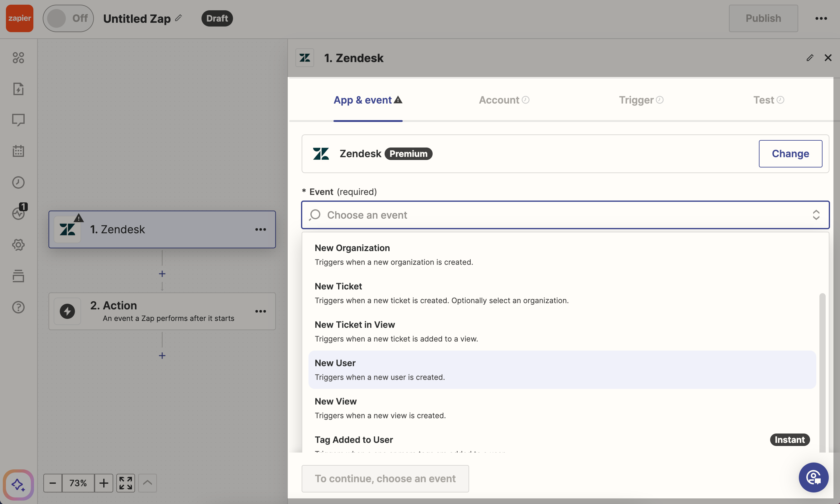Image resolution: width=840 pixels, height=504 pixels.
Task: Select the New Ticket event
Action: pos(562,293)
